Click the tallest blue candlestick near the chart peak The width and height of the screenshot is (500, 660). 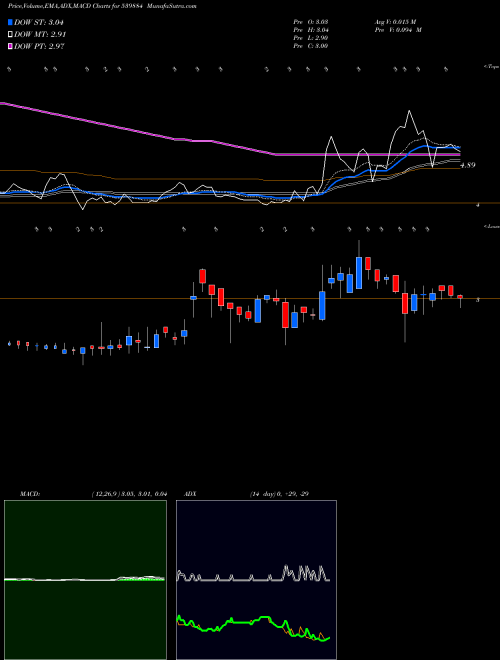tap(359, 273)
